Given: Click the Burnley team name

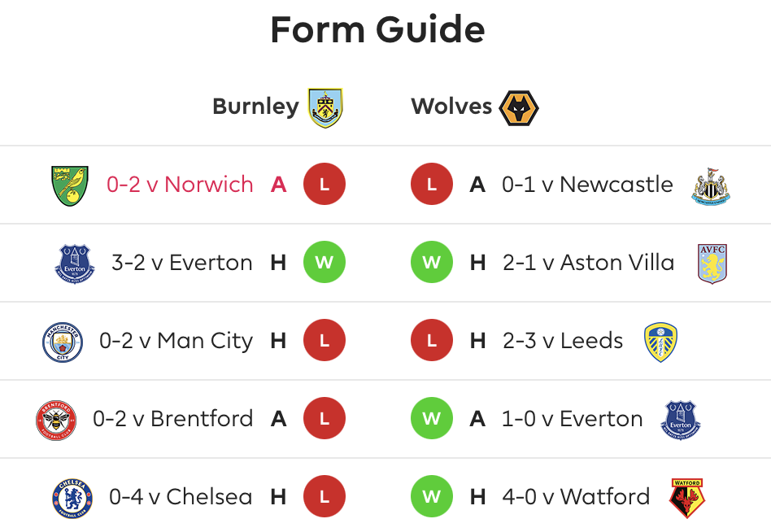Looking at the screenshot, I should point(255,107).
